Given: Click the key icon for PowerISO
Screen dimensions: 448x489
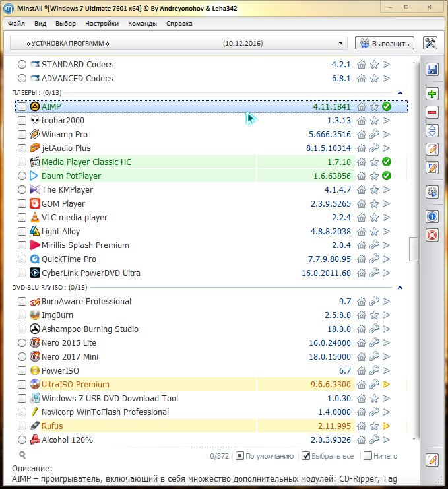Looking at the screenshot, I should (x=374, y=370).
